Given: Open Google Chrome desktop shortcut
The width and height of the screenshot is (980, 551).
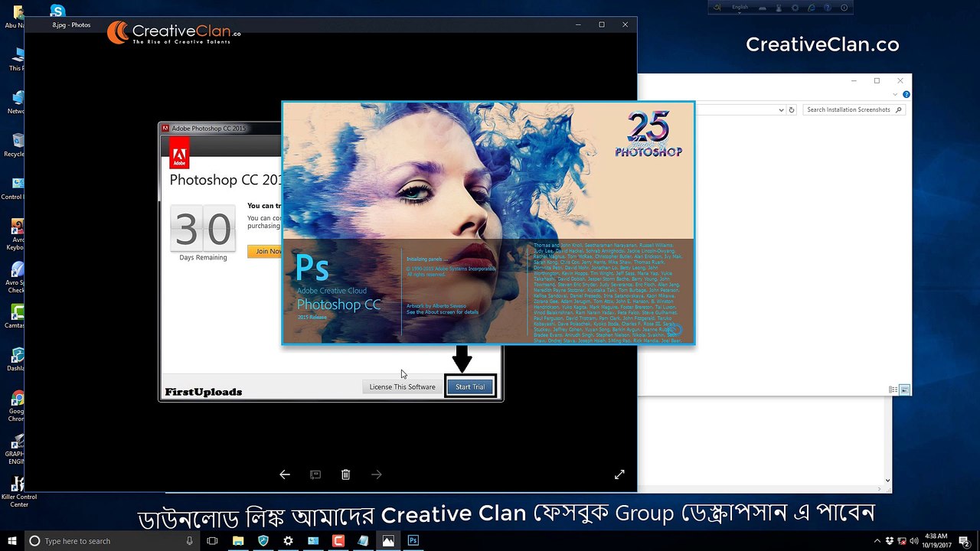Looking at the screenshot, I should [x=17, y=406].
